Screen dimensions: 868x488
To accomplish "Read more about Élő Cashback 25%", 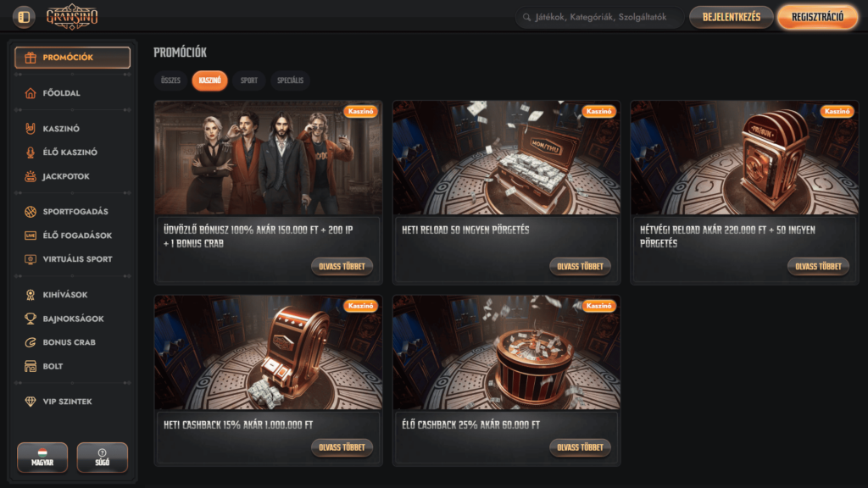I will pos(580,447).
